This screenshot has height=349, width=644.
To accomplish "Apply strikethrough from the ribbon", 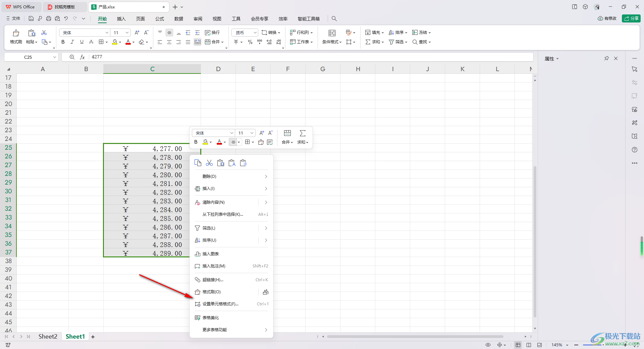I will pos(91,42).
